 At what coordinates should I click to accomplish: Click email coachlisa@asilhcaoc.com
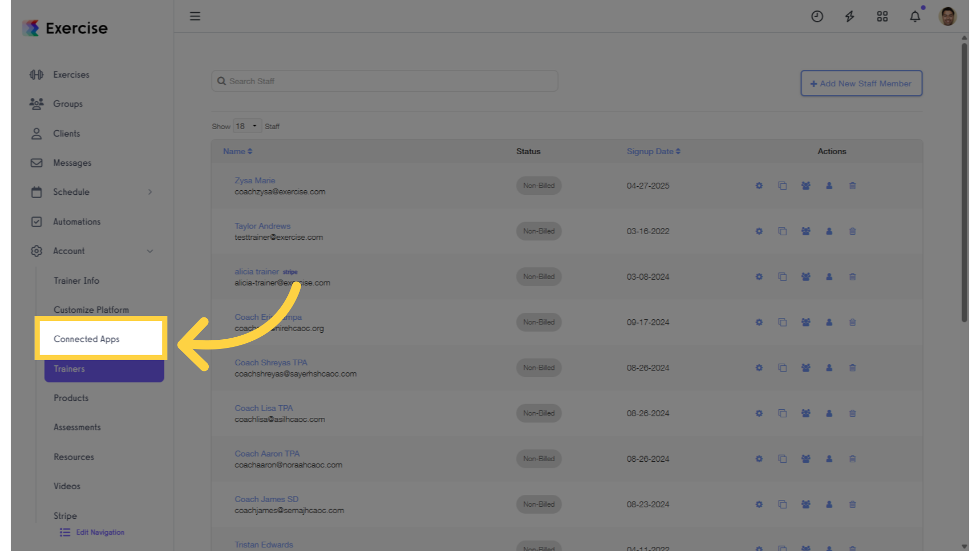pyautogui.click(x=280, y=419)
